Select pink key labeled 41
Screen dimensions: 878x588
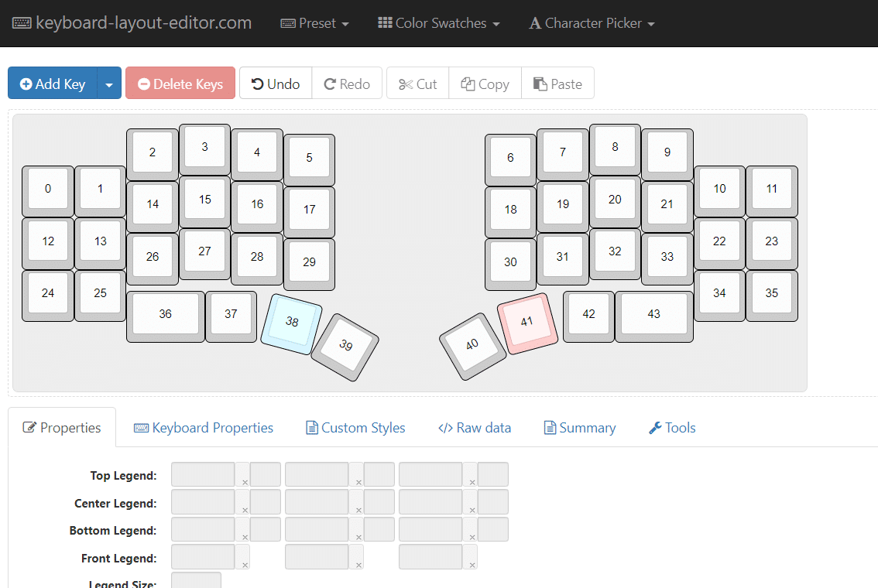pyautogui.click(x=526, y=323)
